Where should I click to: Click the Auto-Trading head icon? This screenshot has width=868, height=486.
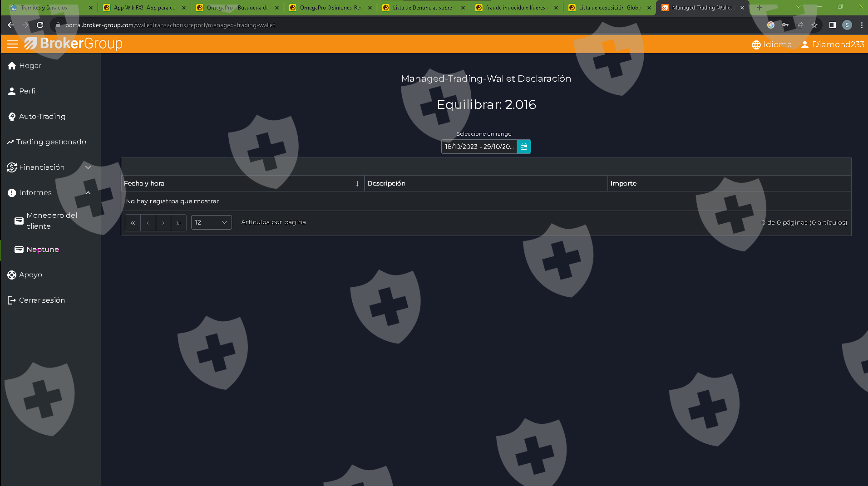[12, 117]
